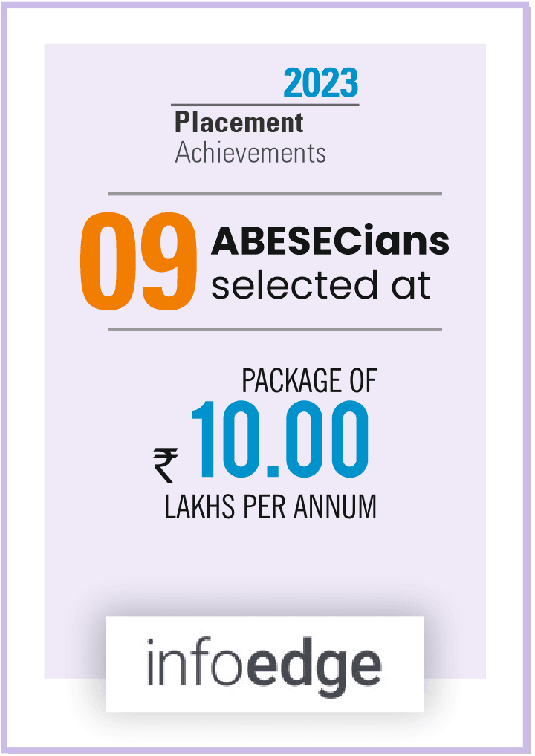
Task: Click the large orange "09" number
Action: (139, 261)
